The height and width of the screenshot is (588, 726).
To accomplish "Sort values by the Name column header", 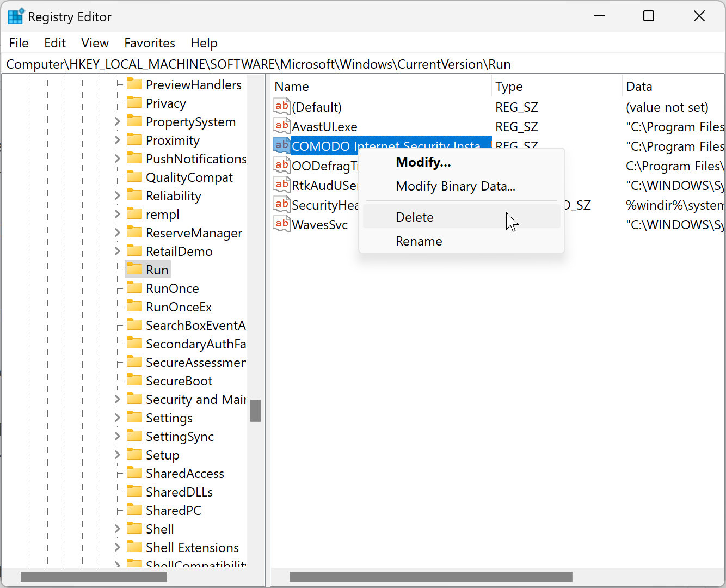I will [x=381, y=87].
